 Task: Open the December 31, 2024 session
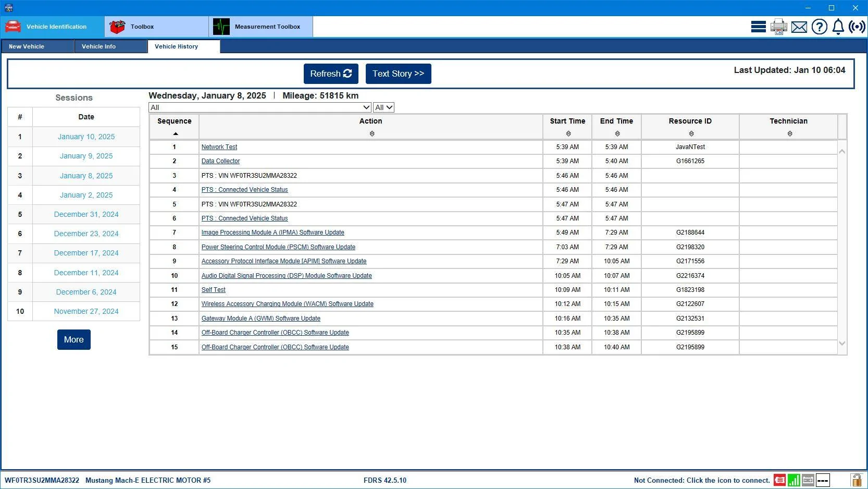tap(86, 214)
